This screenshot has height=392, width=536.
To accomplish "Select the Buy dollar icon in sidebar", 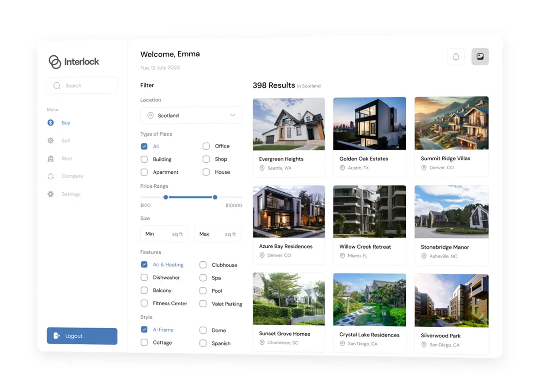I will 50,122.
